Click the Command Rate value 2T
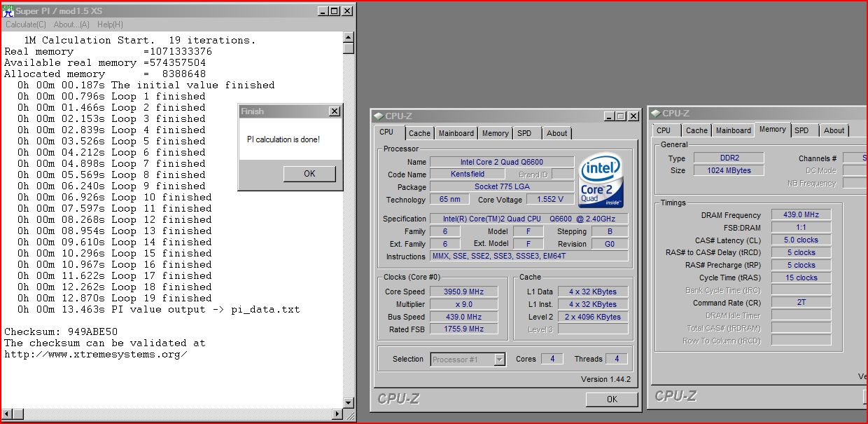Screen dimensions: 868x424 point(801,303)
